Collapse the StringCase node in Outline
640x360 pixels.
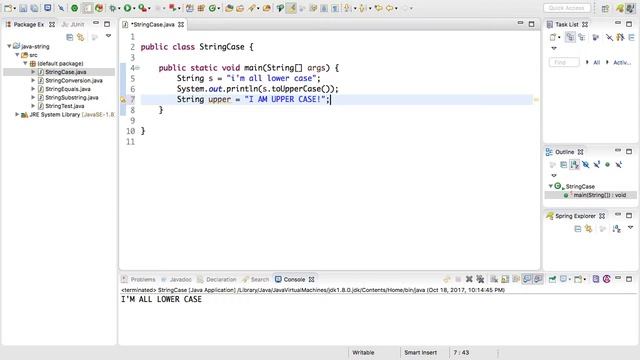pos(551,186)
